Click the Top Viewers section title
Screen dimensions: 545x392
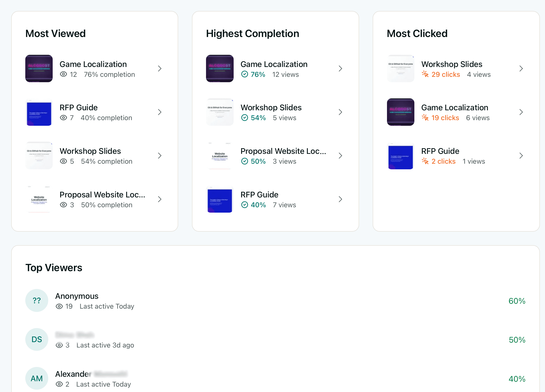click(54, 268)
